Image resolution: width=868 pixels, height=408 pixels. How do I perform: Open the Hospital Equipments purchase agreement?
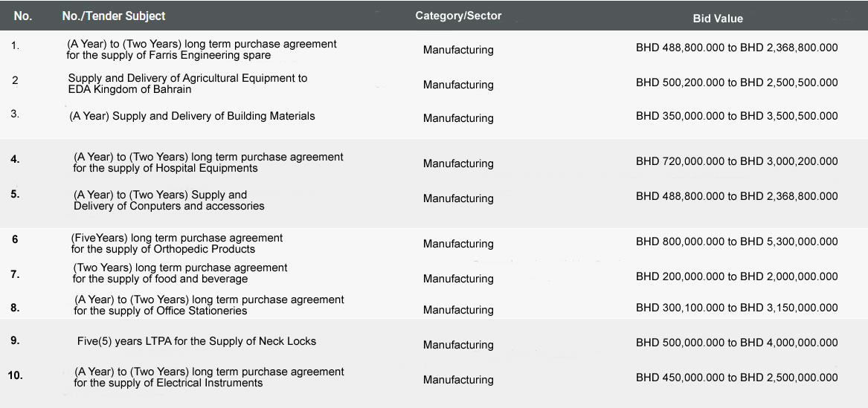208,163
